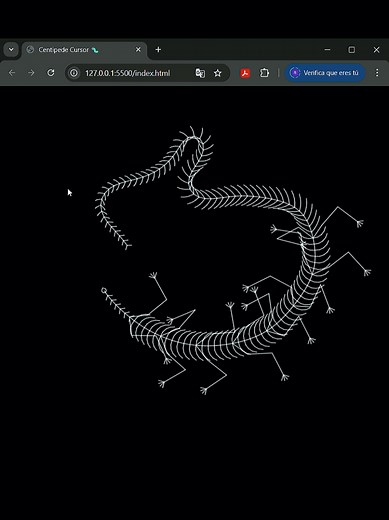Select the Centipede Cursor tab
The width and height of the screenshot is (389, 520).
pos(84,50)
